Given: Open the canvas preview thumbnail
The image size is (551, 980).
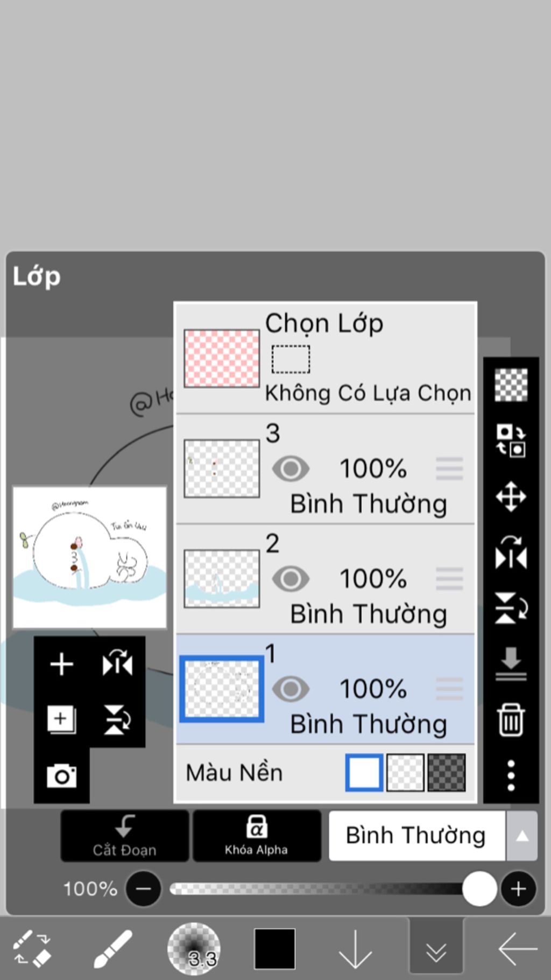Looking at the screenshot, I should point(90,557).
